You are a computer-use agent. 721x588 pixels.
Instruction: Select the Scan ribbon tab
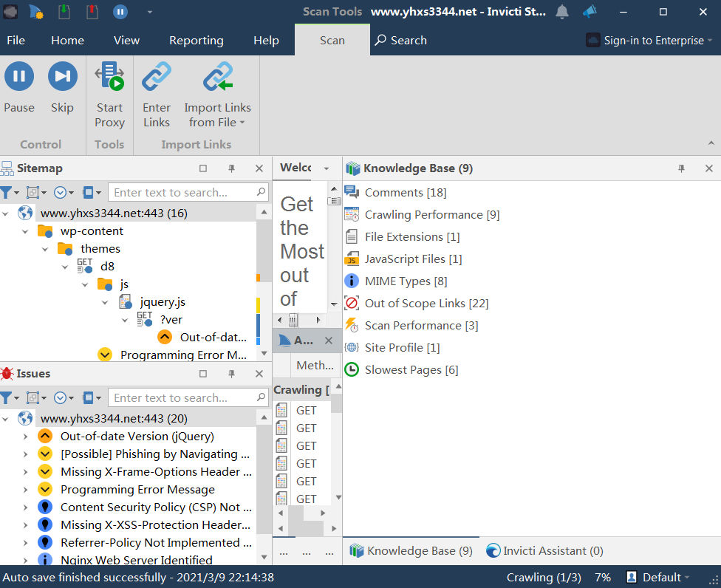[332, 41]
